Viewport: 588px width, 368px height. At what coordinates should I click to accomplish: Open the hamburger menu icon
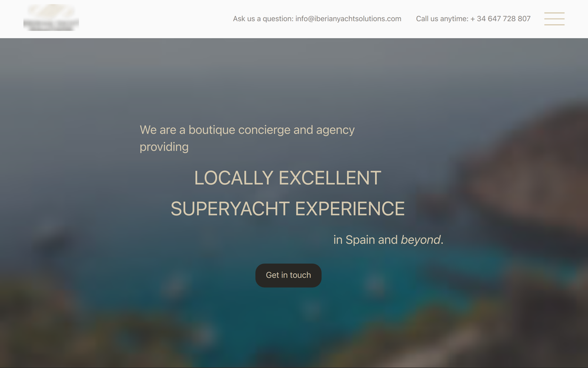(554, 19)
